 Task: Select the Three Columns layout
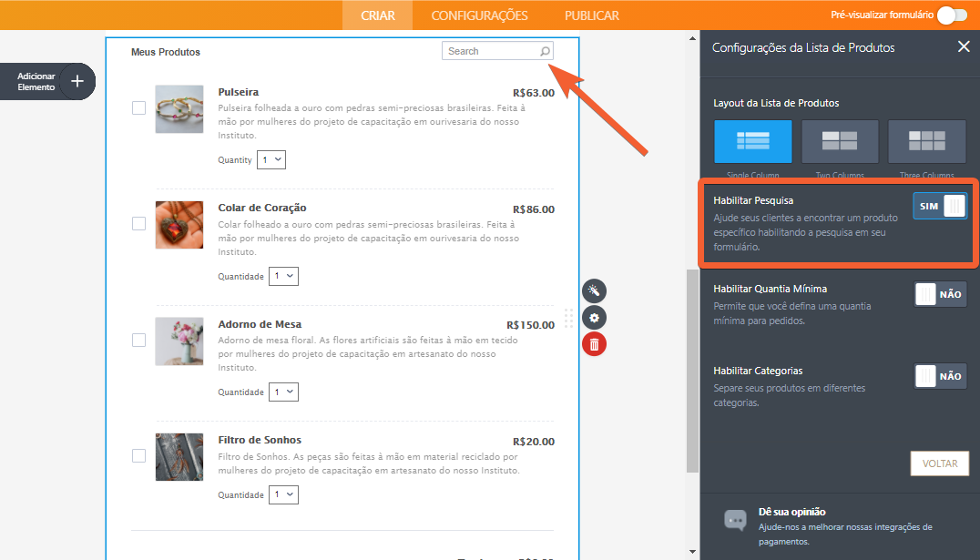(x=927, y=141)
